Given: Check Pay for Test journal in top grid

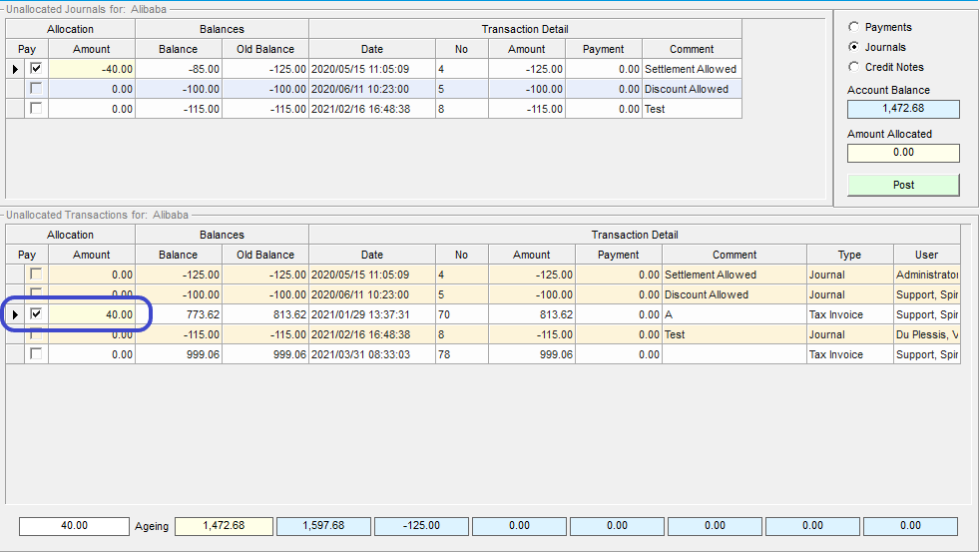Looking at the screenshot, I should pyautogui.click(x=36, y=109).
